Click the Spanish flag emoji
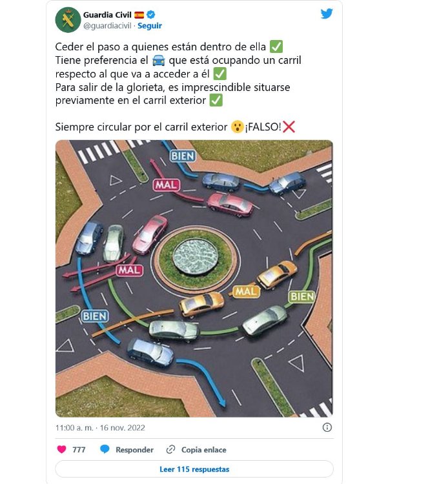This screenshot has width=448, height=484. 139,15
